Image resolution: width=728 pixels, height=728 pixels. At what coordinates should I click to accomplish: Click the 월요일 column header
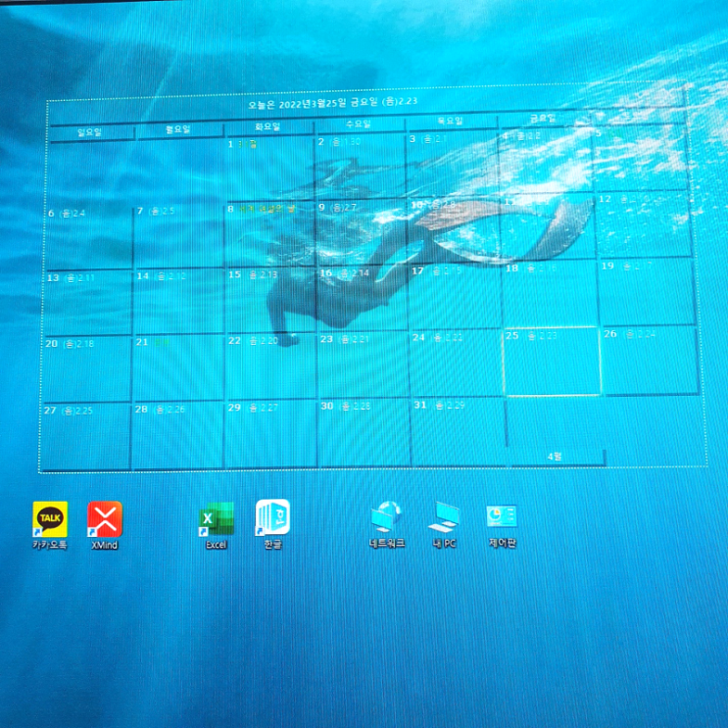click(x=178, y=129)
